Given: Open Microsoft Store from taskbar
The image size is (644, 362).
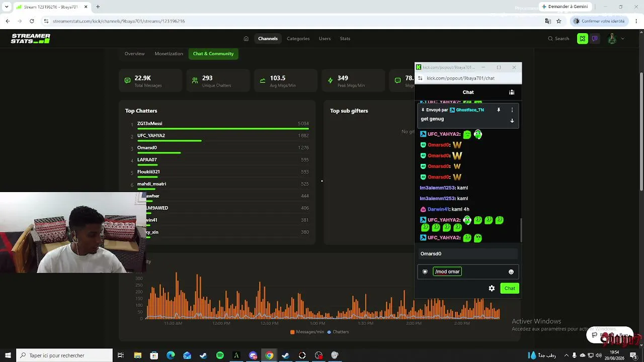Looking at the screenshot, I should pyautogui.click(x=154, y=355).
